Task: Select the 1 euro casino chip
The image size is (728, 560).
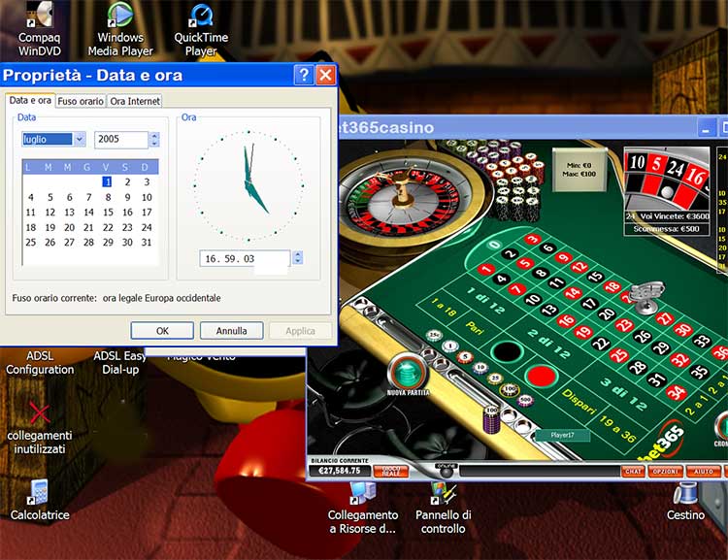Action: click(x=449, y=346)
